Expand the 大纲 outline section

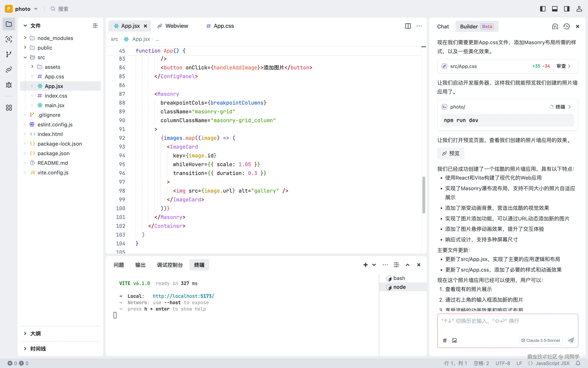[35, 333]
